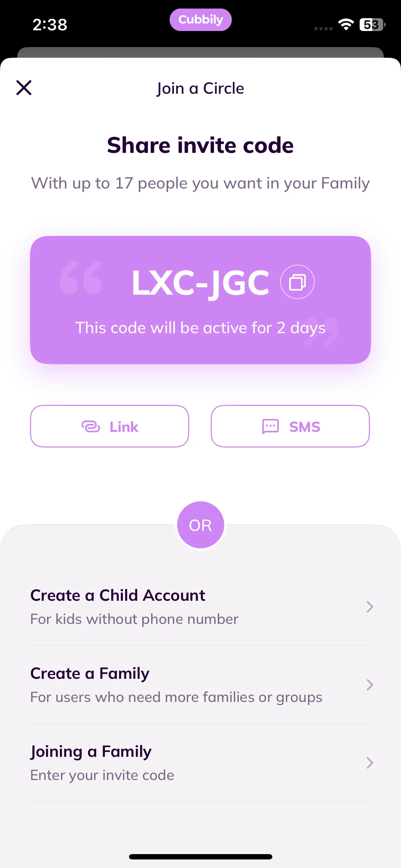Tap the copy invite code icon
This screenshot has width=401, height=868.
[x=297, y=282]
